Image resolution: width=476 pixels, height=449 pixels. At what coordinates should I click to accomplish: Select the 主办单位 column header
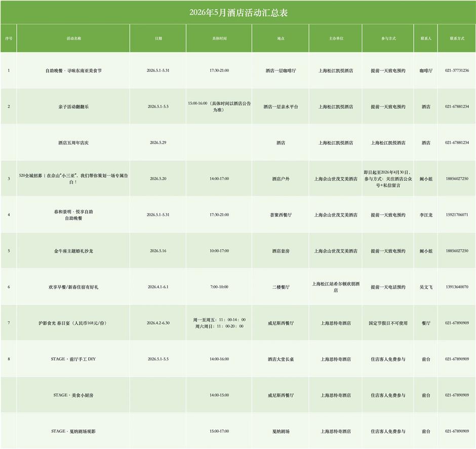(335, 38)
